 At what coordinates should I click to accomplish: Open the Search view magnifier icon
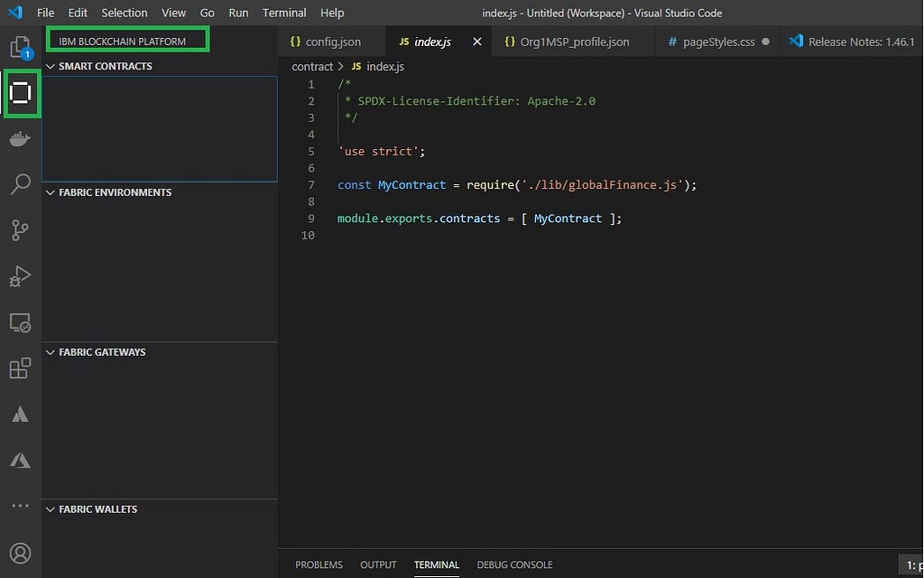[x=20, y=184]
